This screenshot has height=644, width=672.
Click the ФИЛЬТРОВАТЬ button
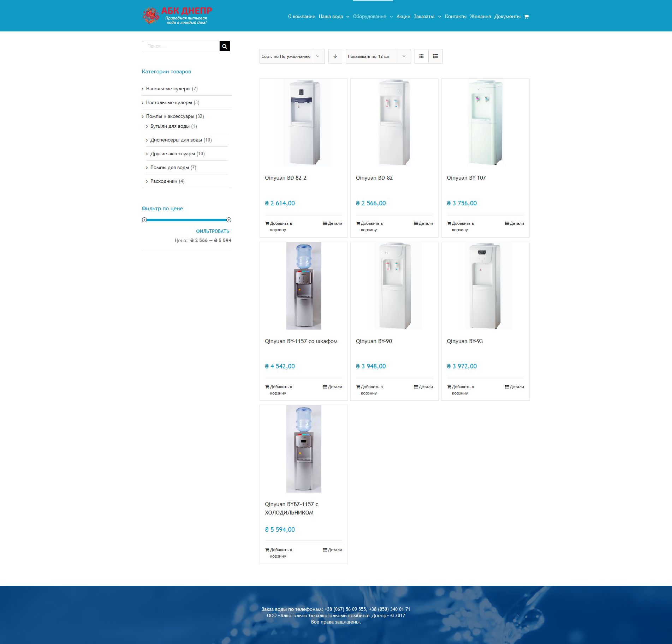[213, 231]
